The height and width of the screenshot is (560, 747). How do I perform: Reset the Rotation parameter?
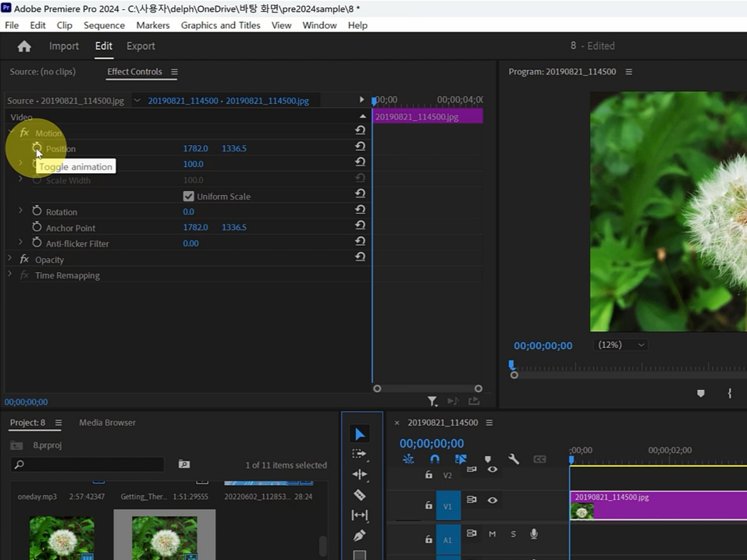click(x=360, y=210)
